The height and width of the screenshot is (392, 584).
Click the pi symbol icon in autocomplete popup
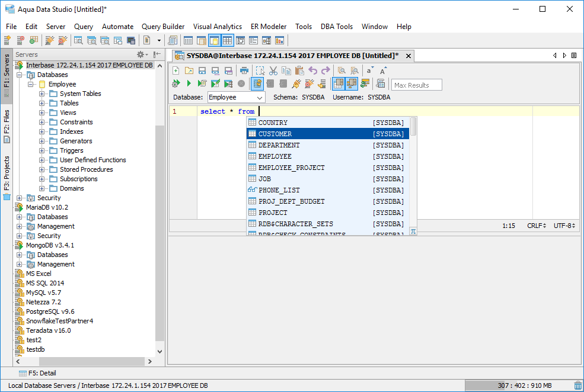pos(413,232)
